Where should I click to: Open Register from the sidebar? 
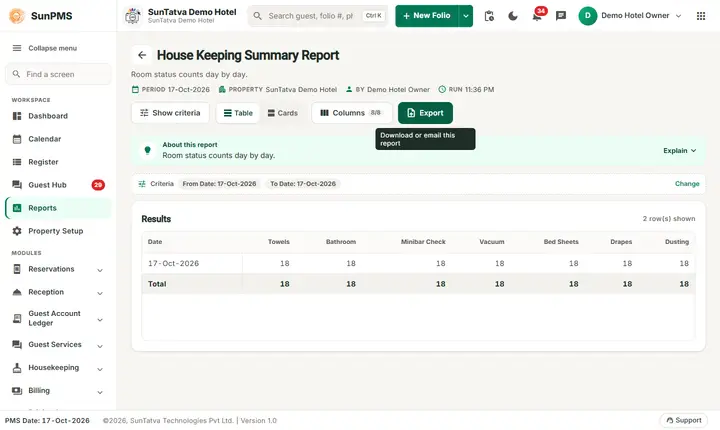click(x=58, y=162)
